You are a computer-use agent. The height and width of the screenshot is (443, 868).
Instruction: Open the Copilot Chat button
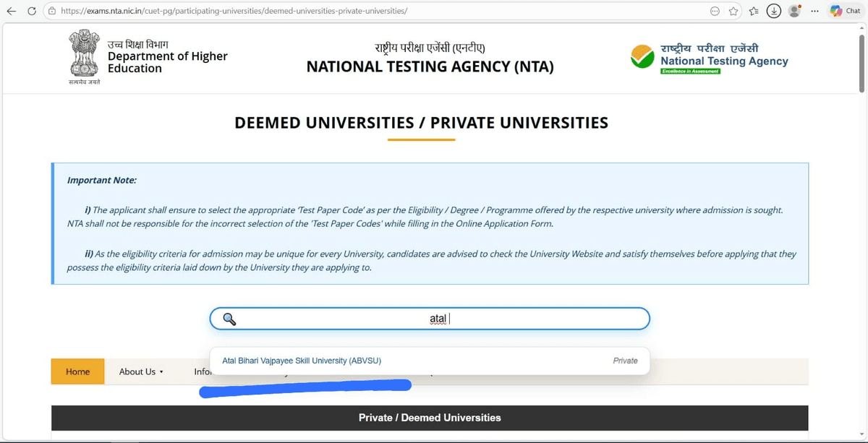pyautogui.click(x=845, y=11)
